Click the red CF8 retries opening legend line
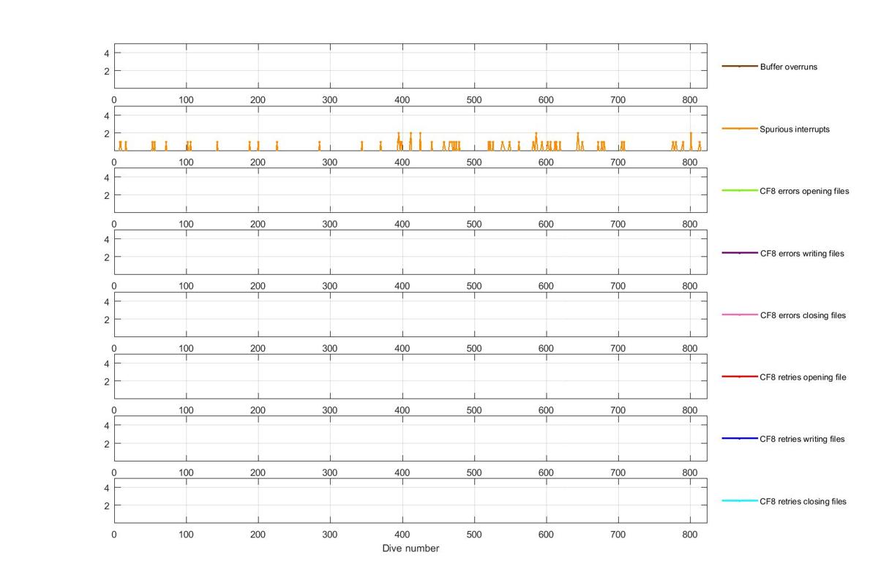This screenshot has height=588, width=878. (740, 377)
